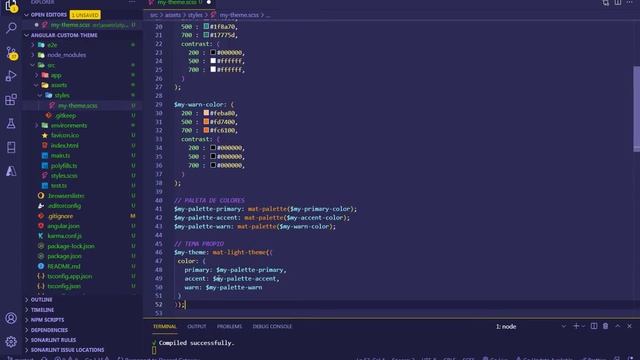Open README.md in the explorer

coord(64,266)
